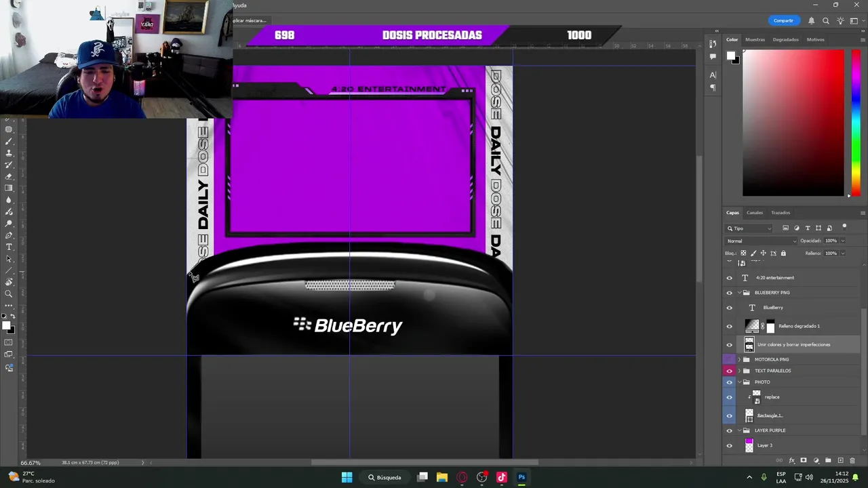This screenshot has width=868, height=488.
Task: Select the Zoom magnifier tool
Action: point(9,294)
